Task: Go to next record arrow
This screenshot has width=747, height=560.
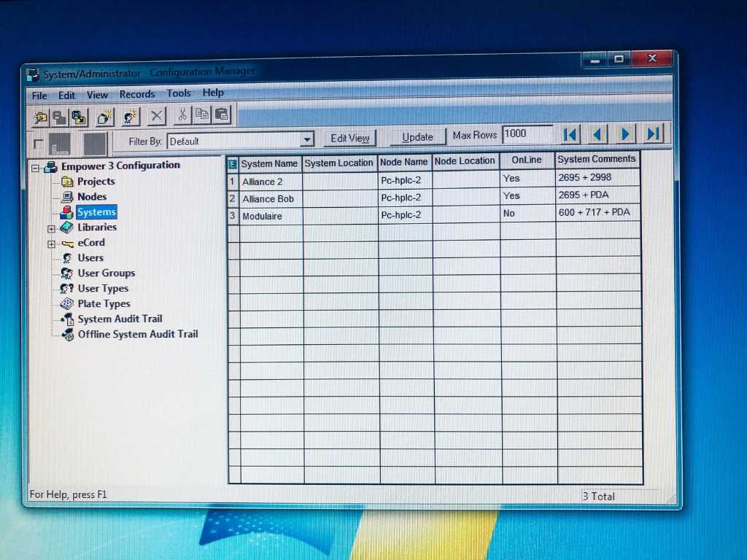Action: 625,134
